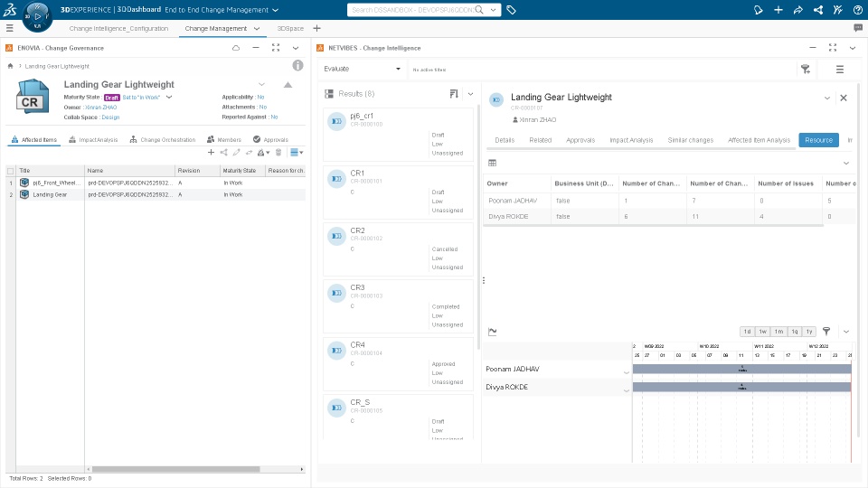
Task: Expand Divya ROKDE timeline row
Action: click(626, 390)
